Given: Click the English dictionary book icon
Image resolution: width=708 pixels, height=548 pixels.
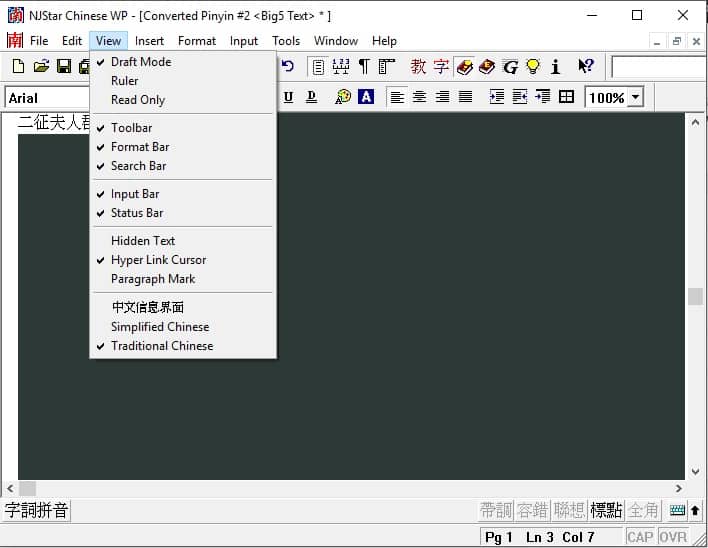Looking at the screenshot, I should tap(487, 67).
